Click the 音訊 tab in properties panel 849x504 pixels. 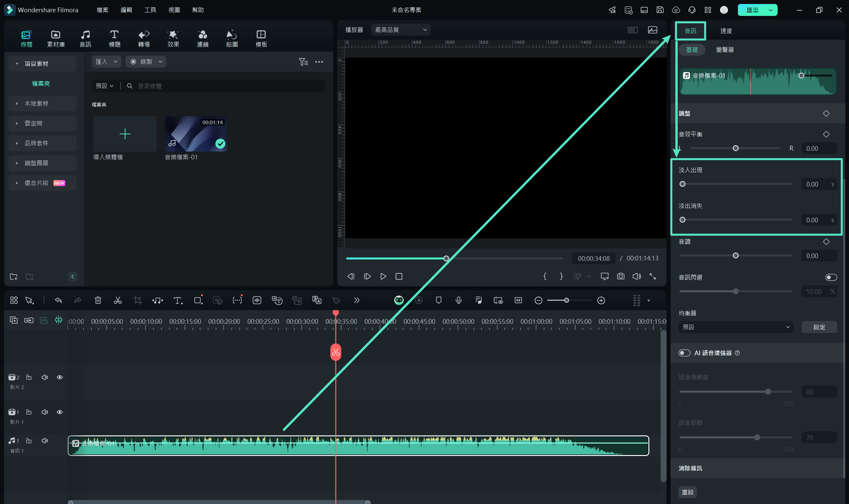[690, 30]
